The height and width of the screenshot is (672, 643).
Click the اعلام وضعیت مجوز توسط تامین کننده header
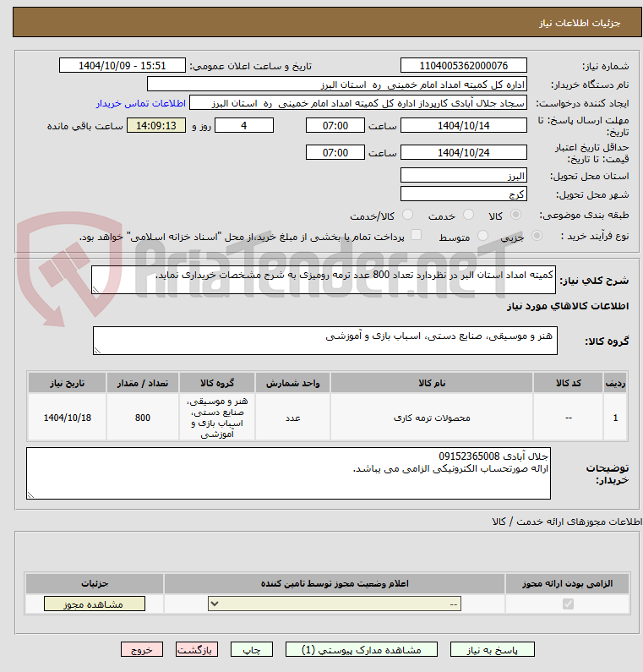point(335,584)
